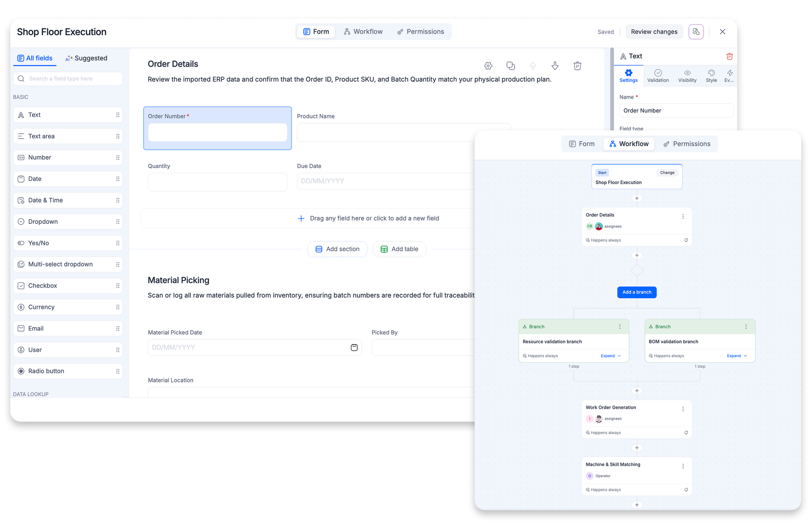Open Order Details section settings gear
Image resolution: width=812 pixels, height=528 pixels.
pyautogui.click(x=488, y=66)
